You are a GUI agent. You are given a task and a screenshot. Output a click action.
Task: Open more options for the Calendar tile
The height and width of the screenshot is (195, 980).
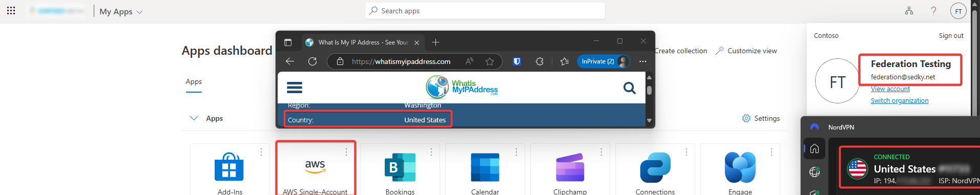pos(516,152)
